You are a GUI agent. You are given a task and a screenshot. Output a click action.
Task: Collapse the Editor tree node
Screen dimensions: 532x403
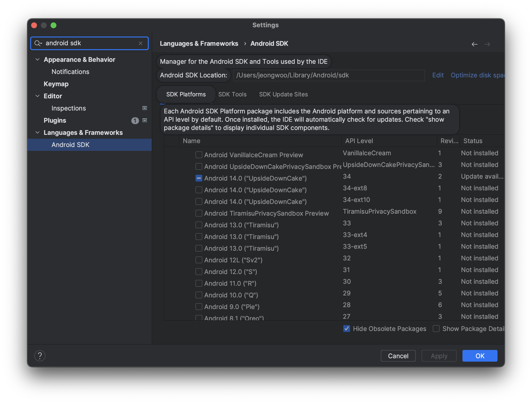(37, 96)
